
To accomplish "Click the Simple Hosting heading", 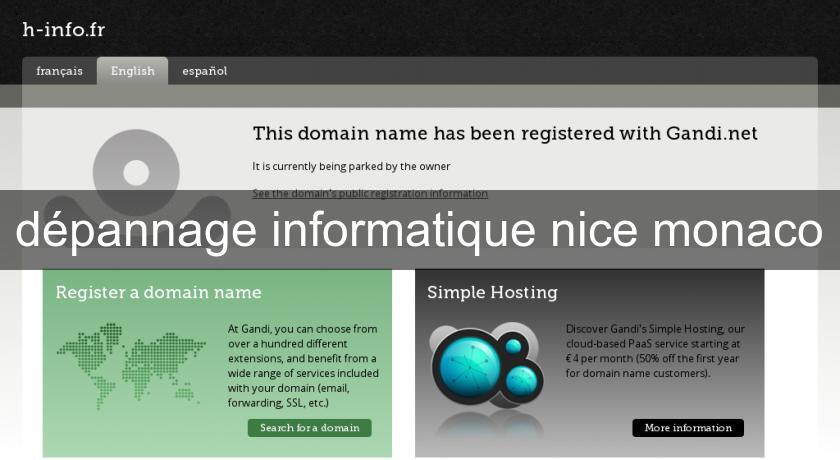I will point(492,292).
